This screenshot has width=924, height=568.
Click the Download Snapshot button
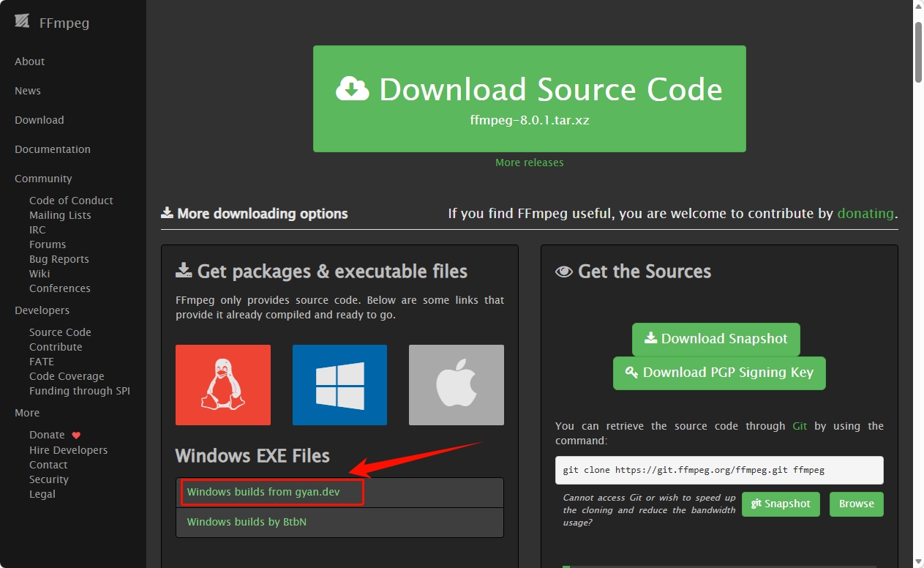pos(715,339)
